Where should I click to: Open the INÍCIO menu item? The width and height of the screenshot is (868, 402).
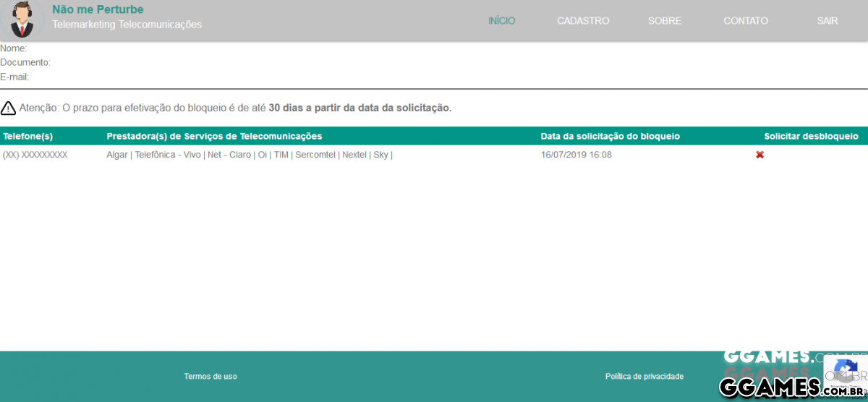pyautogui.click(x=502, y=21)
